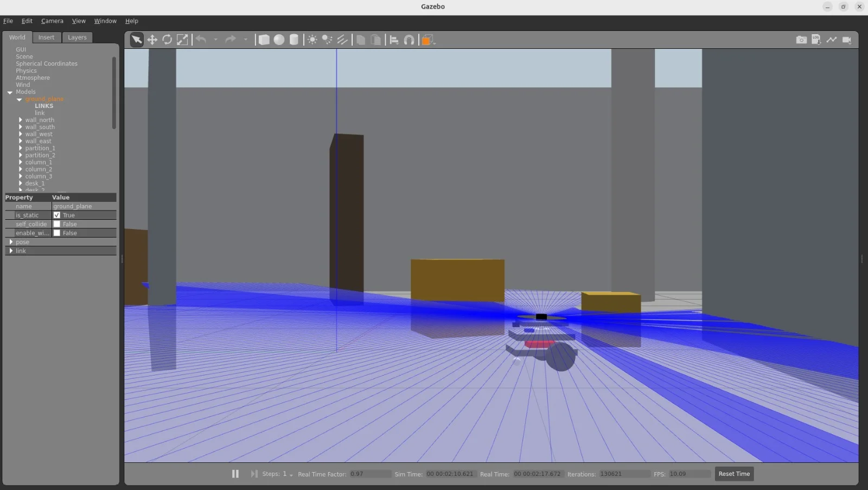Uncheck the is_static checkbox
The height and width of the screenshot is (490, 868).
(x=57, y=215)
